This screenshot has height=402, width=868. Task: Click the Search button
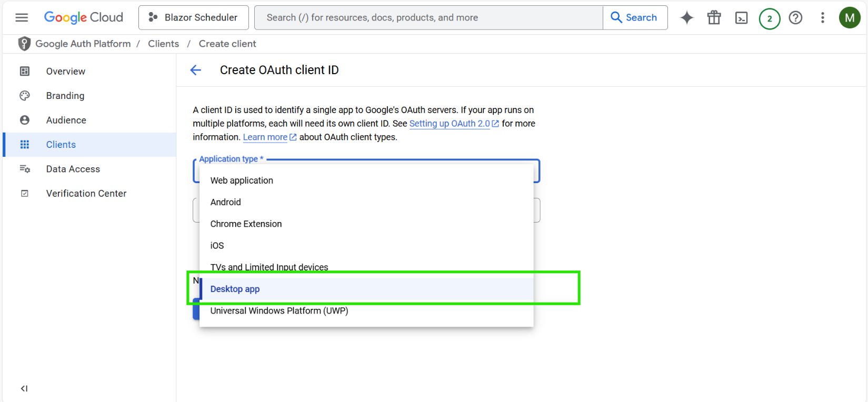635,17
